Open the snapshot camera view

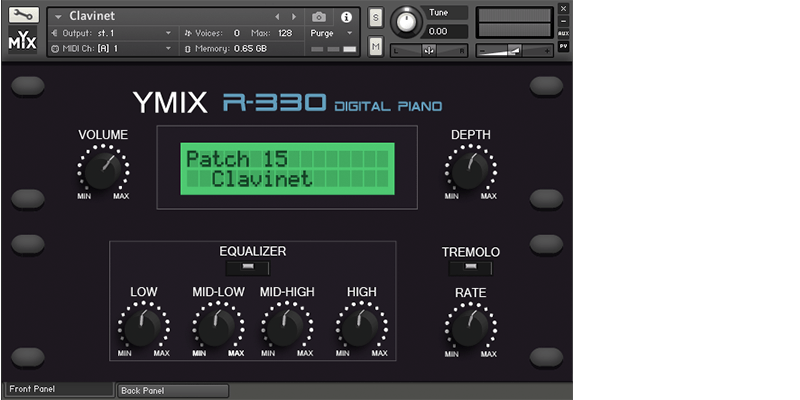coord(319,17)
